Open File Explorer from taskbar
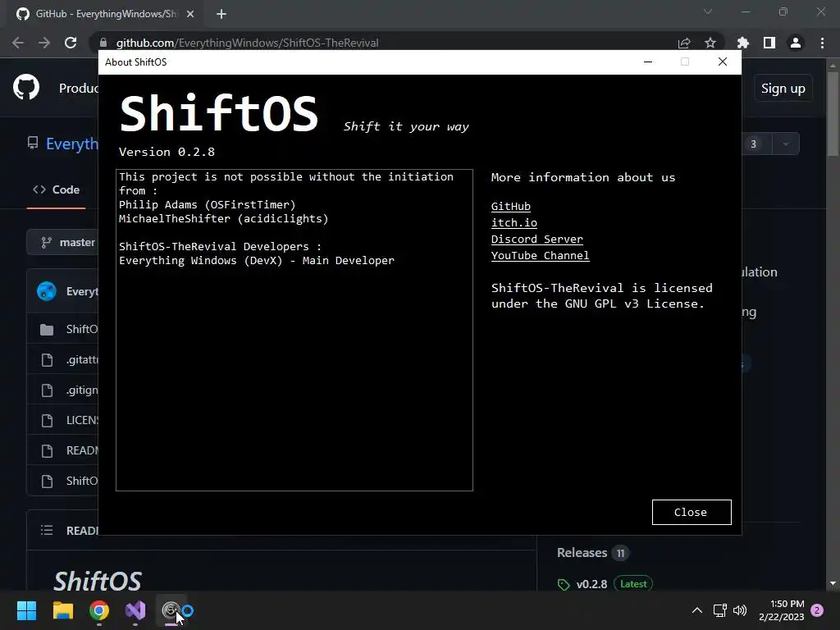 (x=62, y=610)
